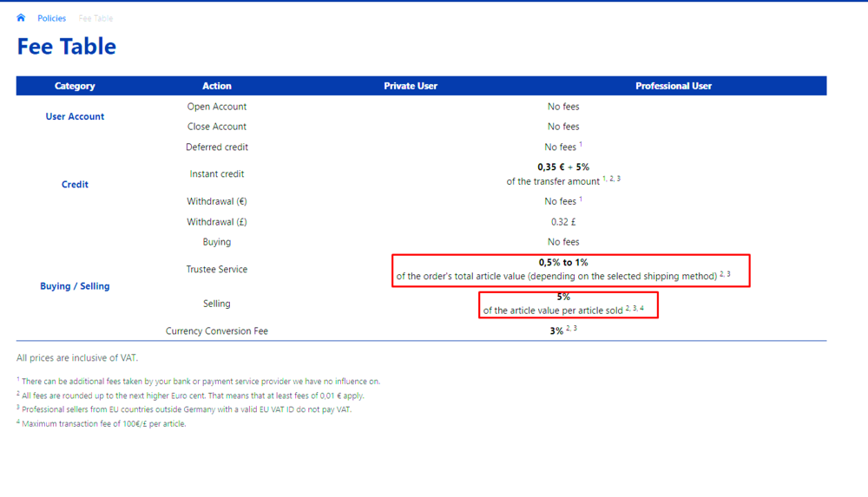868x497 pixels.
Task: Click the 0.32 £ withdrawal fee value
Action: (563, 222)
